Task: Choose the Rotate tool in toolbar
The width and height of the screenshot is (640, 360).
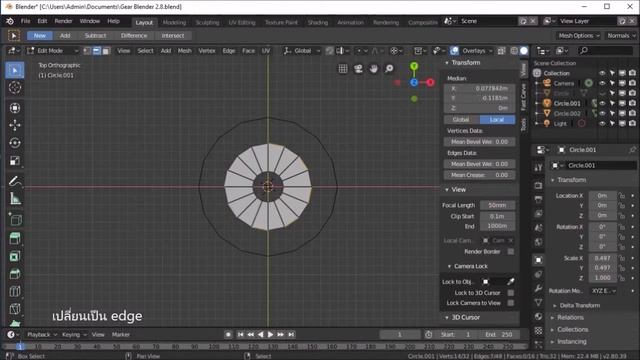Action: coord(15,143)
